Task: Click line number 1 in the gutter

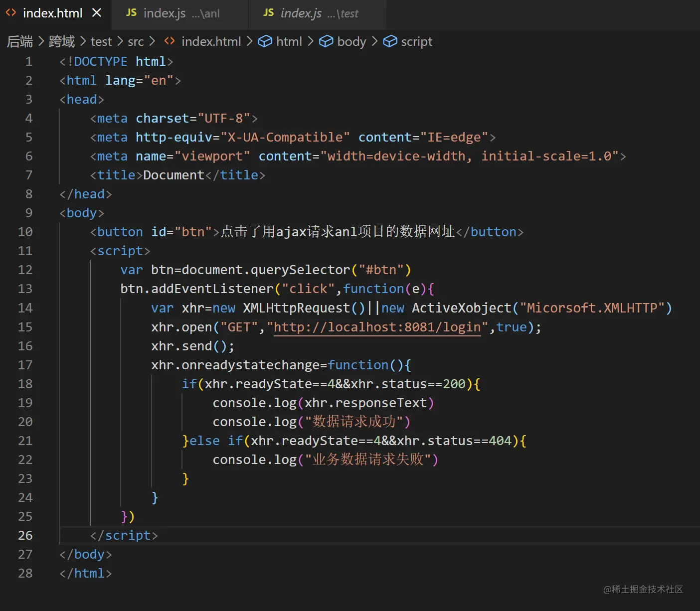Action: (x=29, y=61)
